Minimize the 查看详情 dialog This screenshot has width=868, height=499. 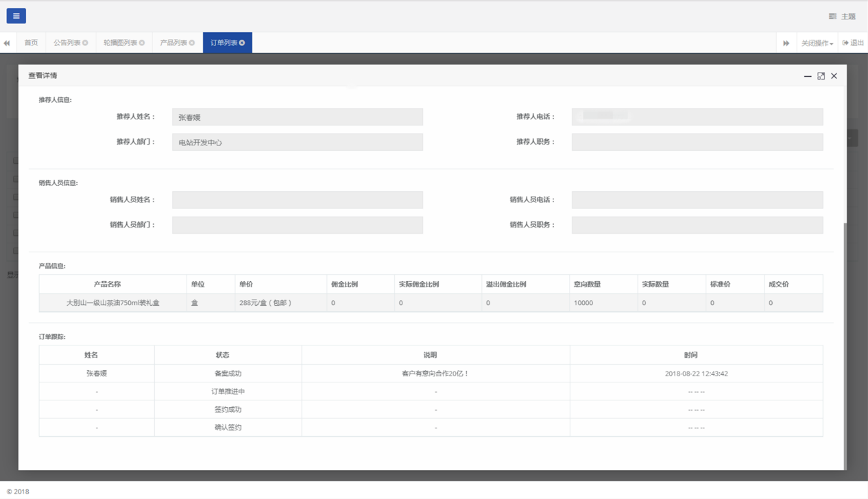[x=808, y=76]
